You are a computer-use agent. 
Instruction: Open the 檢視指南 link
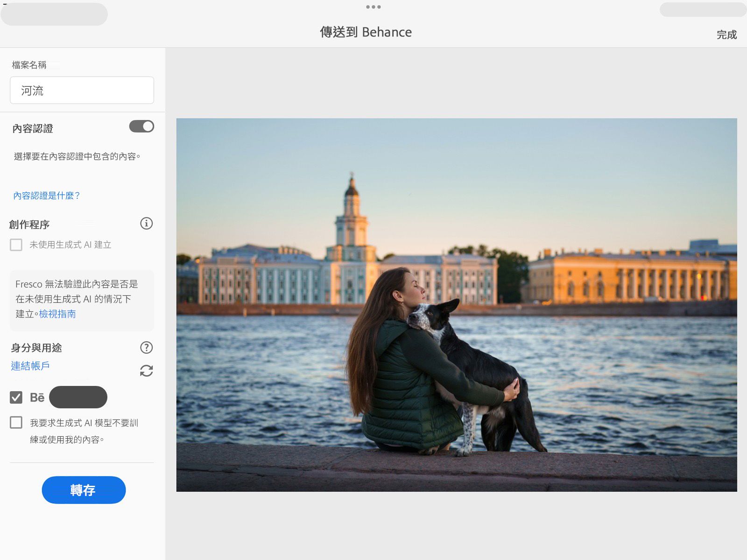click(x=57, y=314)
